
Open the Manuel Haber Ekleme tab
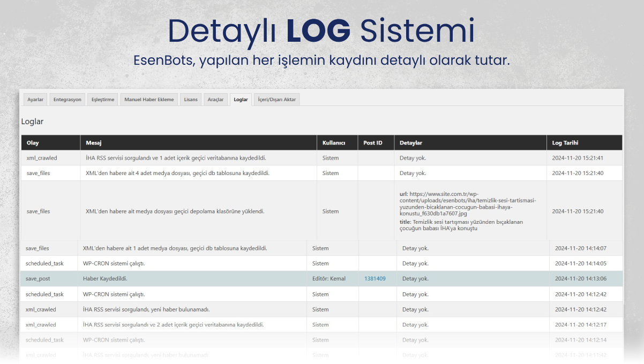click(148, 99)
